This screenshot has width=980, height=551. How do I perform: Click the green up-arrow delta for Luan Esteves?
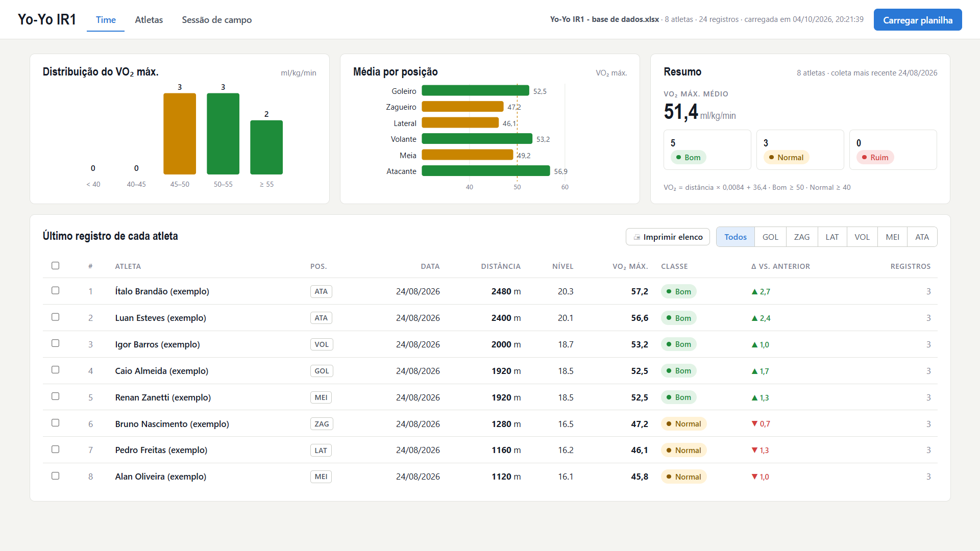761,318
